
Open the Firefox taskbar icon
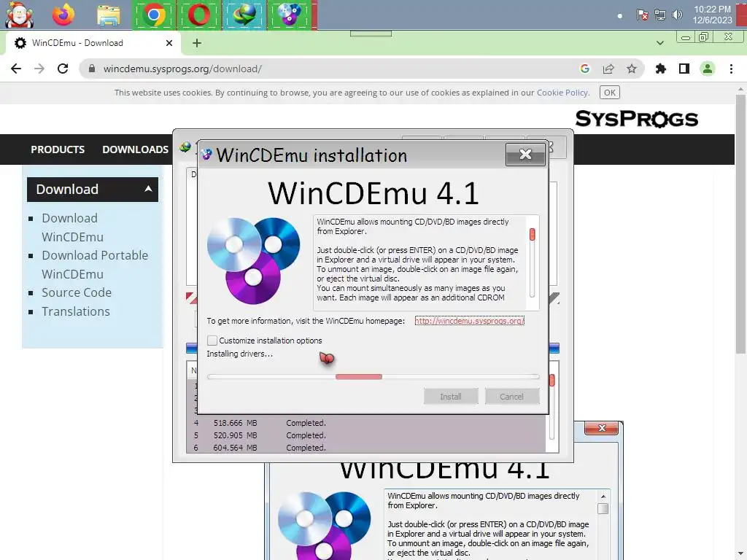pos(63,15)
